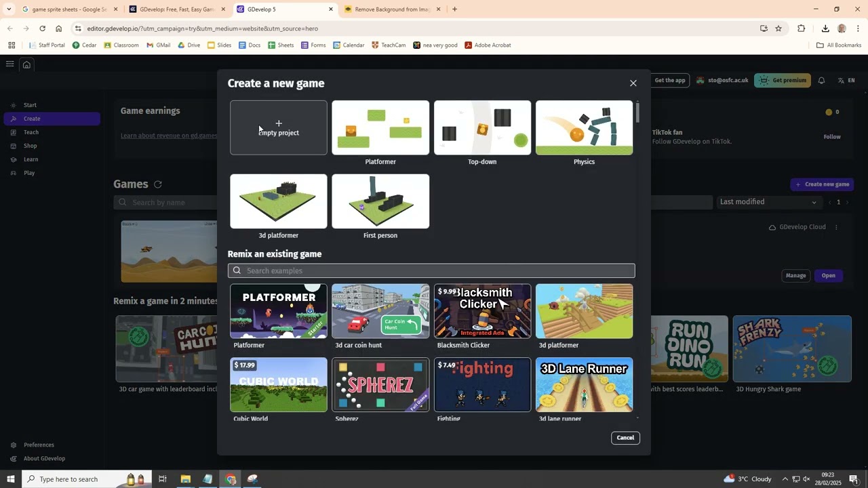
Task: Open Windows Start menu
Action: [10, 479]
